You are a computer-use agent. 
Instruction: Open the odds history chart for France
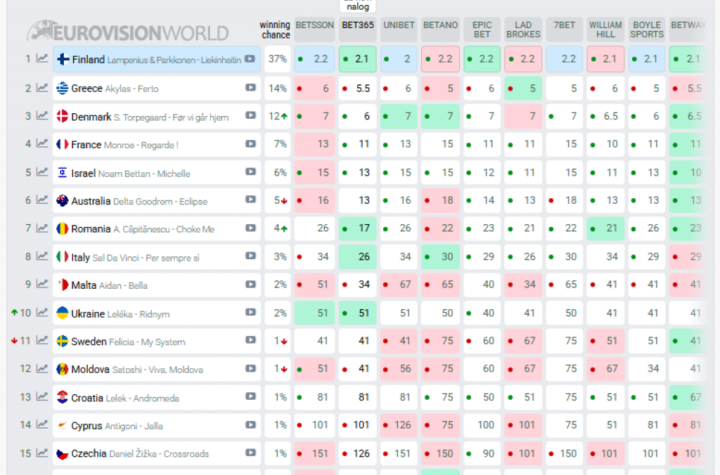[42, 144]
